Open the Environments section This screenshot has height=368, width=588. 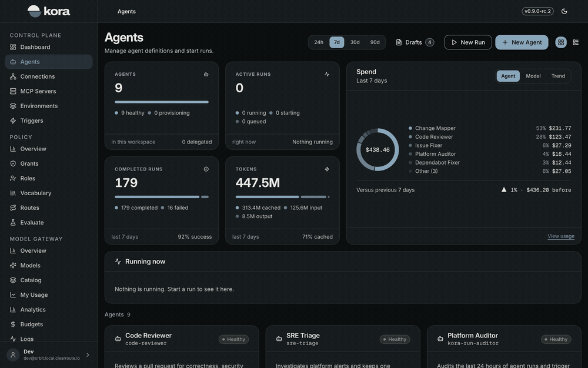[49, 106]
